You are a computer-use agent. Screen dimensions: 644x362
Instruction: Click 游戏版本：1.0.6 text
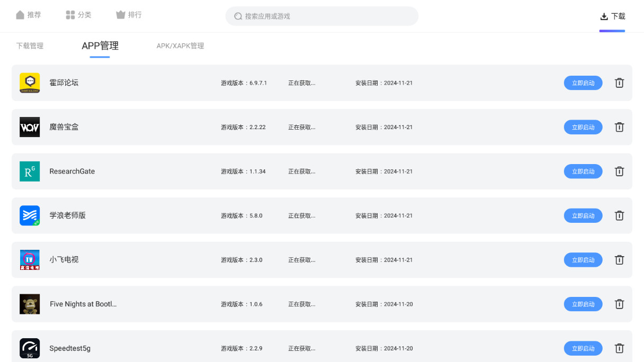(242, 304)
